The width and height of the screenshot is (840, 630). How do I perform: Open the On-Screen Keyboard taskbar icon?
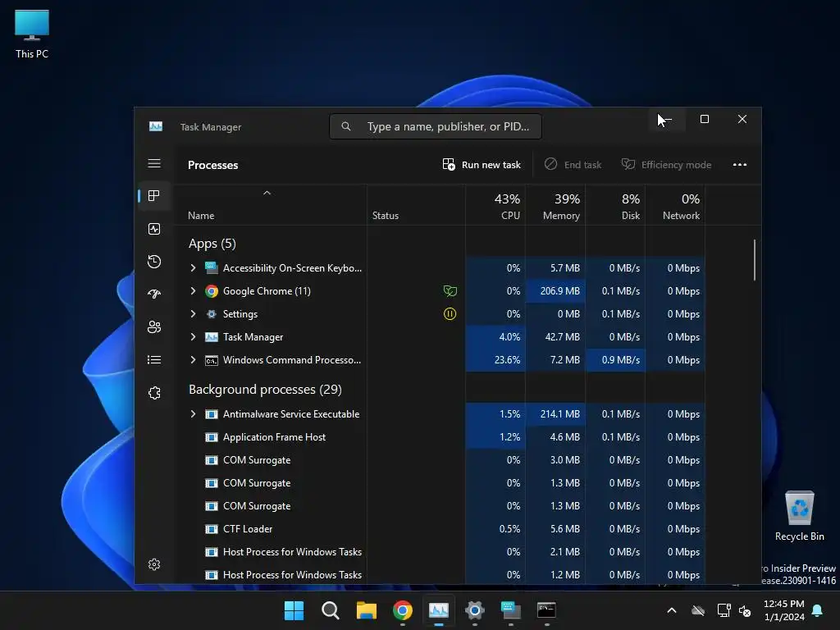coord(510,610)
